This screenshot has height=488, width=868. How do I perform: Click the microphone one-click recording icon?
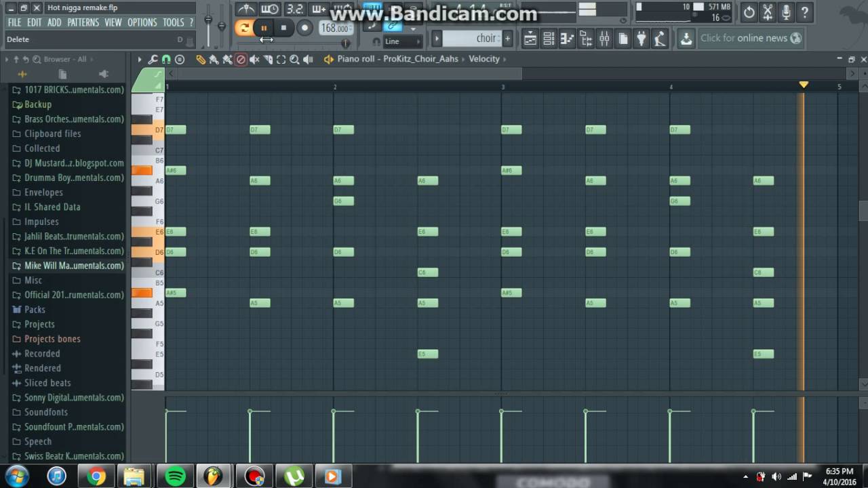point(786,12)
